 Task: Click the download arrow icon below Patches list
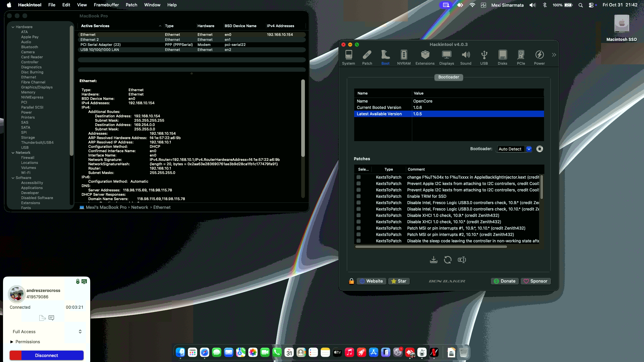(x=434, y=260)
